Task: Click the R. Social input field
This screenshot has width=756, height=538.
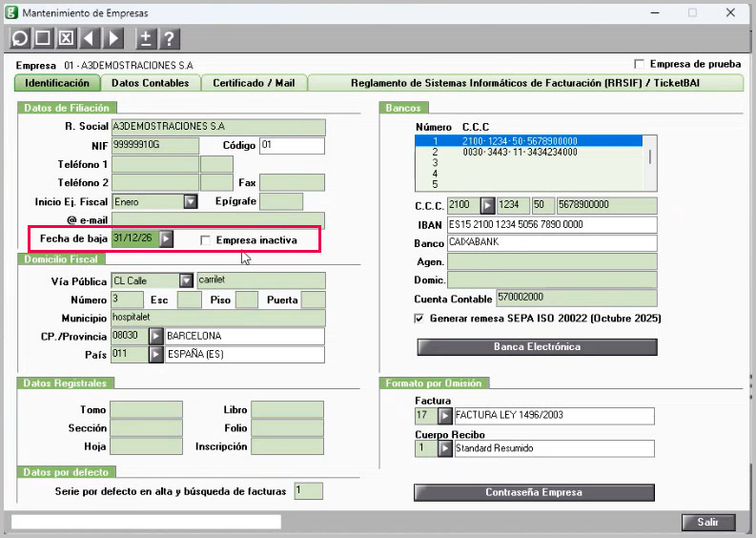Action: (218, 127)
